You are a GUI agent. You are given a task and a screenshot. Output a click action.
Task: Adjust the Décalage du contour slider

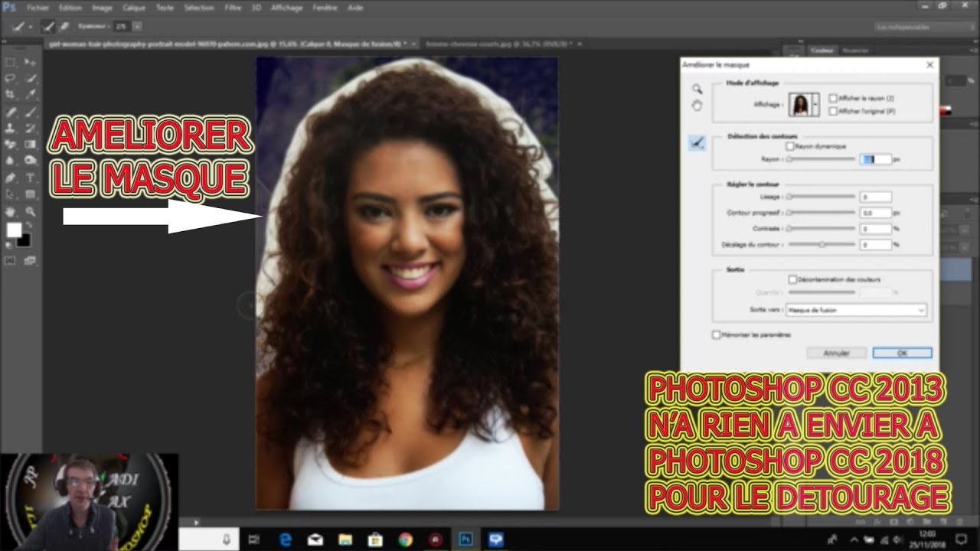[x=822, y=245]
